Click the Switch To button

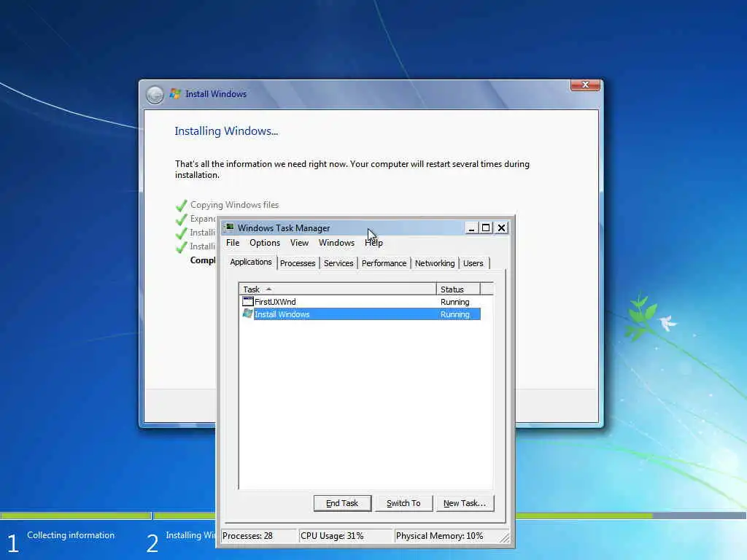(x=403, y=503)
